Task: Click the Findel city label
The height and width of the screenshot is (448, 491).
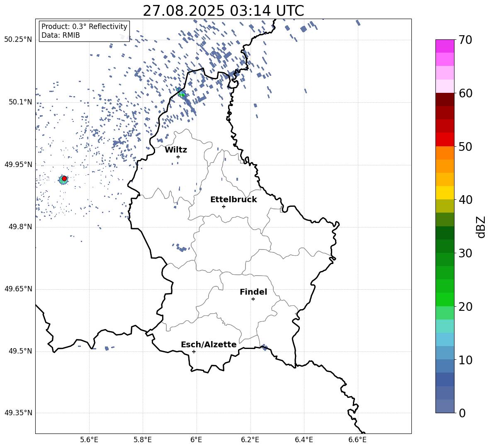Action: pos(253,292)
